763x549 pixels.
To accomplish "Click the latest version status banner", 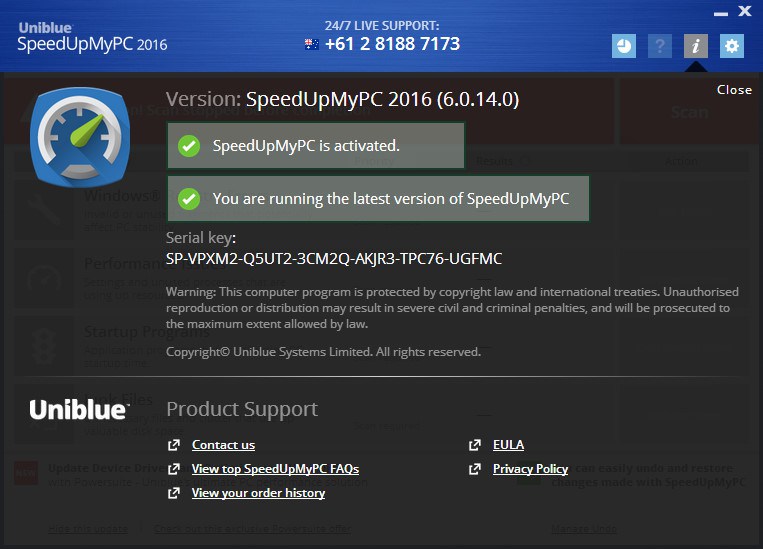I will tap(377, 199).
